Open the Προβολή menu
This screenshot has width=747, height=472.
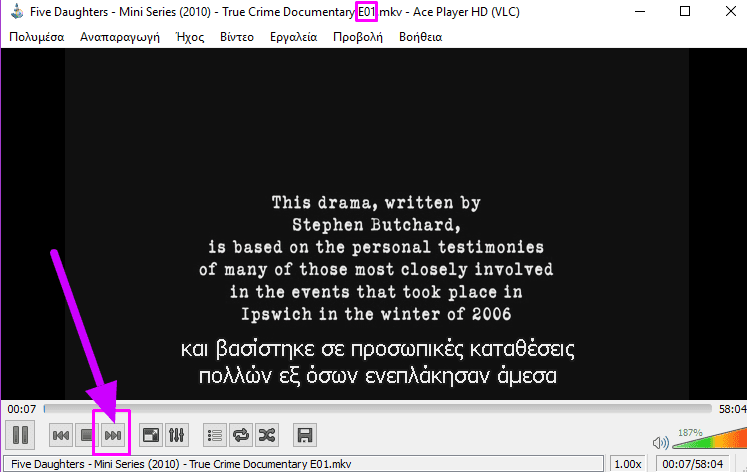(x=358, y=37)
